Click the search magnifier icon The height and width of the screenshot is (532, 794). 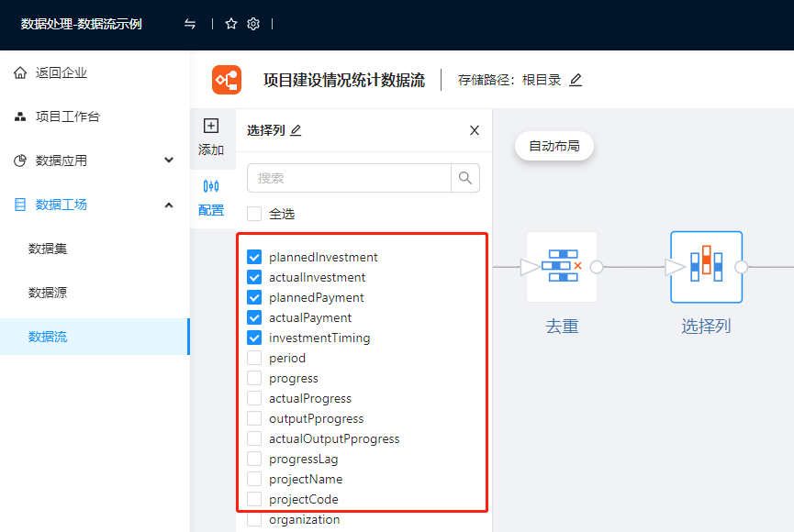465,178
